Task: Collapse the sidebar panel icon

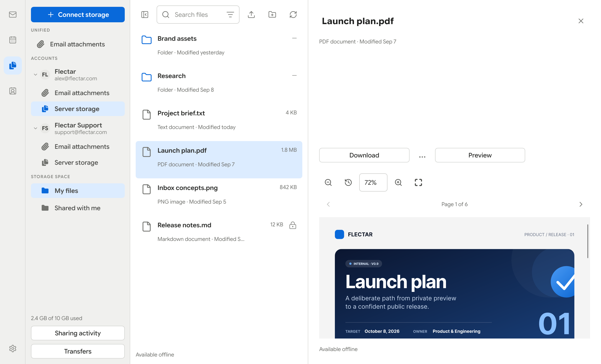Action: coord(145,15)
